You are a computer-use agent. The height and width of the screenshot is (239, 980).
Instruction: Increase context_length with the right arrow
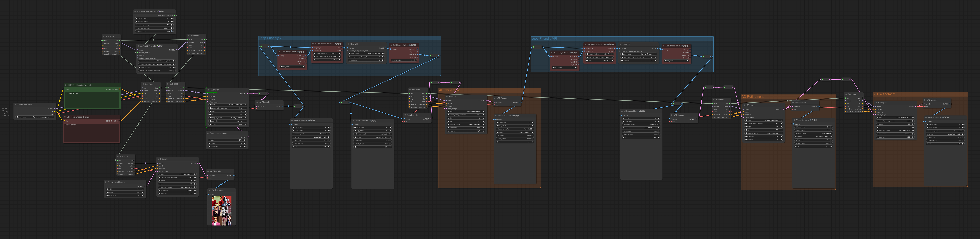(172, 18)
